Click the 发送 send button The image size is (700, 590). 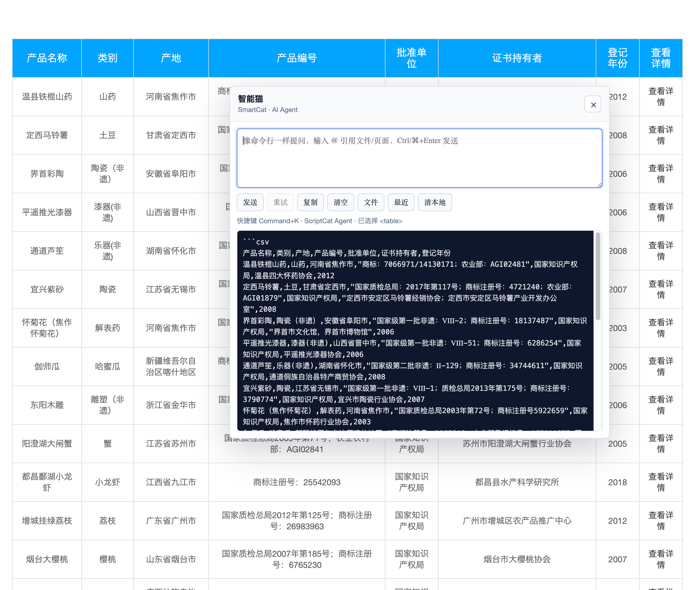[250, 202]
